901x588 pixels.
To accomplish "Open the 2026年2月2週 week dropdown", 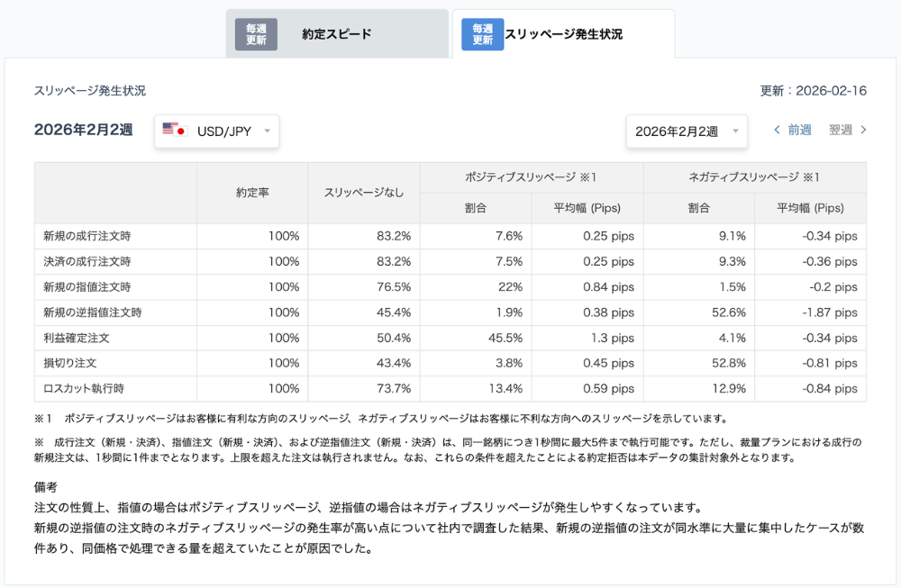I will pyautogui.click(x=687, y=131).
